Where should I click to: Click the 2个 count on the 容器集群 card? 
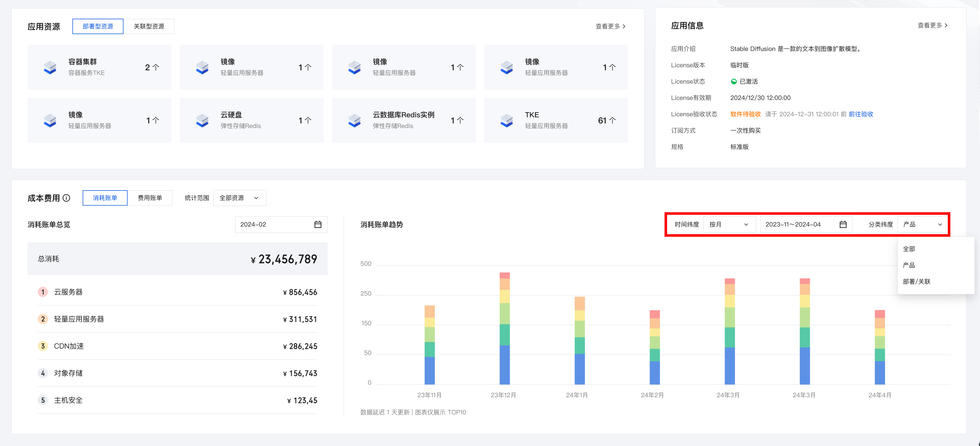152,67
